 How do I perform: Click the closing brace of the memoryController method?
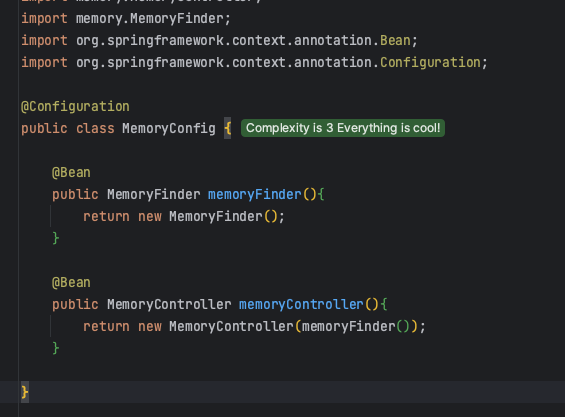(x=55, y=349)
